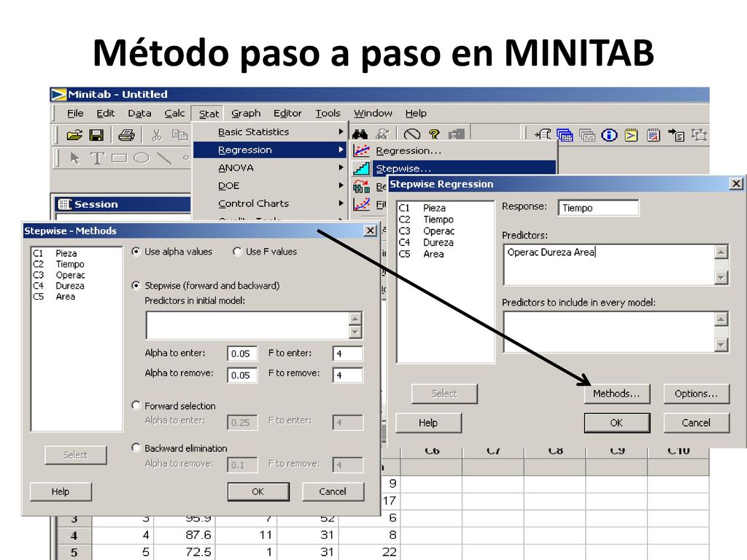Select the Use F values radio button

click(x=237, y=252)
